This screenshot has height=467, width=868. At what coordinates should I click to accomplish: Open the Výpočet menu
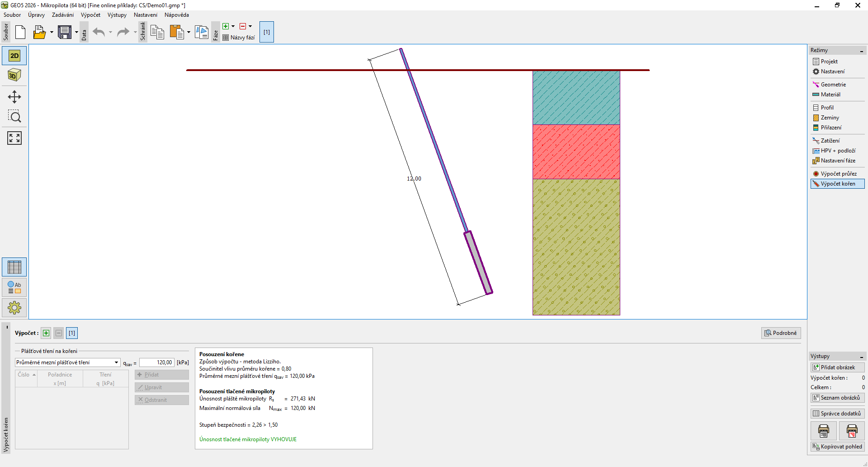90,15
